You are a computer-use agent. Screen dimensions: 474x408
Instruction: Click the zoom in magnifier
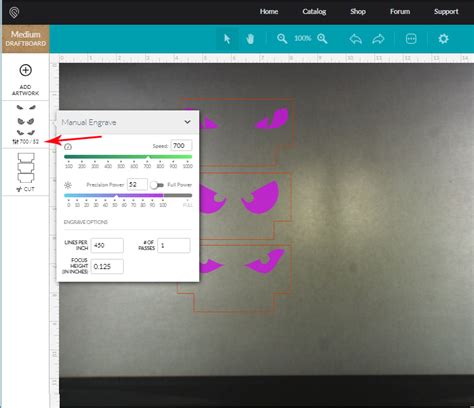pos(322,39)
